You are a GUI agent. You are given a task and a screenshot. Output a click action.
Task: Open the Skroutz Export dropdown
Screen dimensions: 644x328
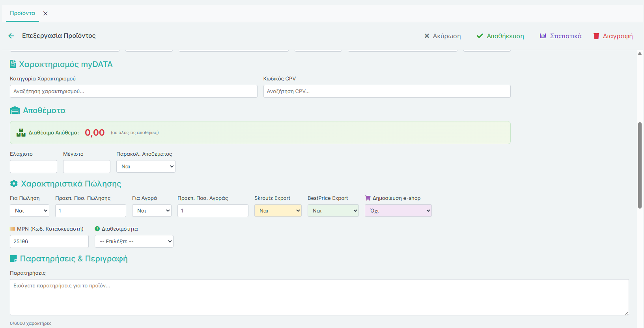coord(278,211)
